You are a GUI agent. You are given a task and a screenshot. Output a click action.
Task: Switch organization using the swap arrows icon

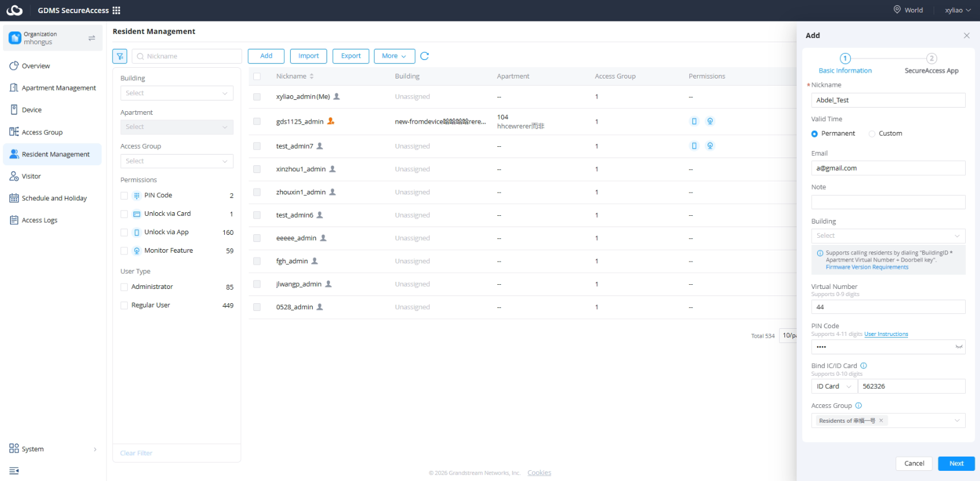92,38
